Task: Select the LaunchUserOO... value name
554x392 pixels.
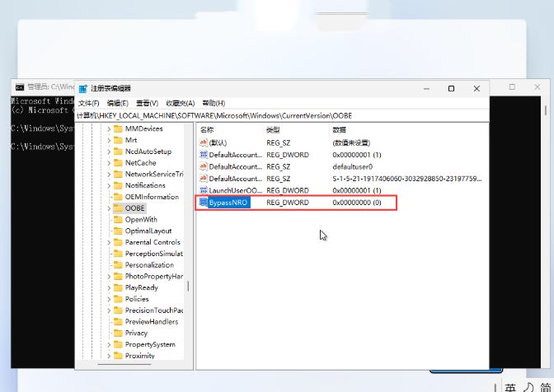Action: point(236,190)
